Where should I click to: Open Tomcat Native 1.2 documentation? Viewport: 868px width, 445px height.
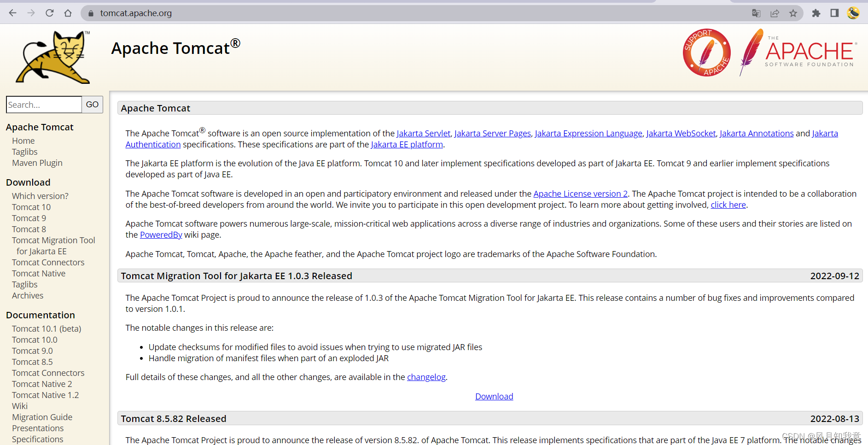pyautogui.click(x=46, y=395)
